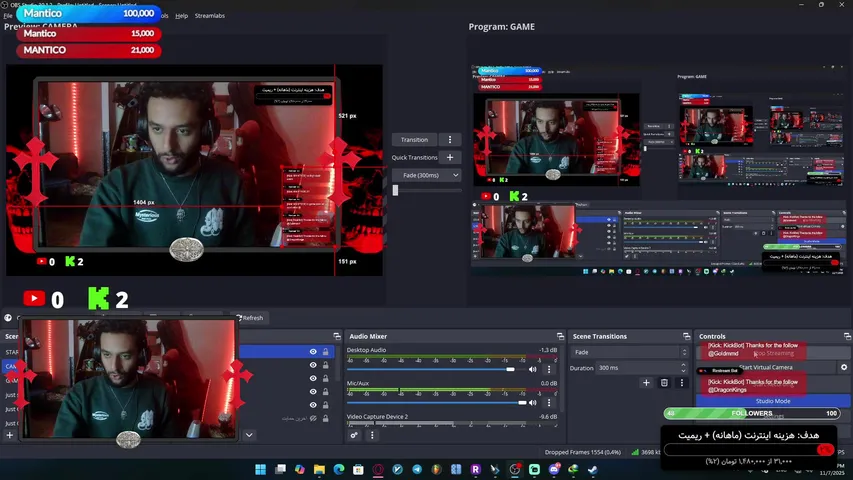
Task: Open the Fade transition type combo box
Action: (630, 352)
